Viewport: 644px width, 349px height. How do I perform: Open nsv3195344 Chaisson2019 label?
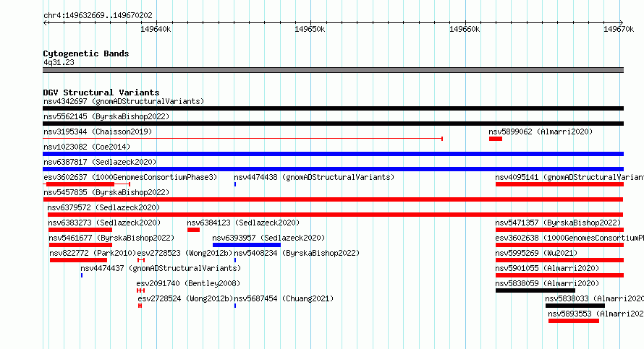98,132
